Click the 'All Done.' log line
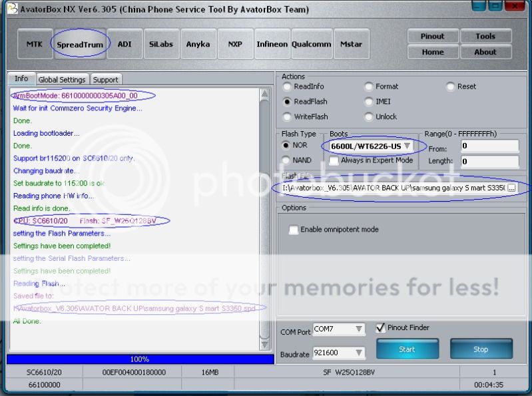532x396 pixels. click(27, 321)
